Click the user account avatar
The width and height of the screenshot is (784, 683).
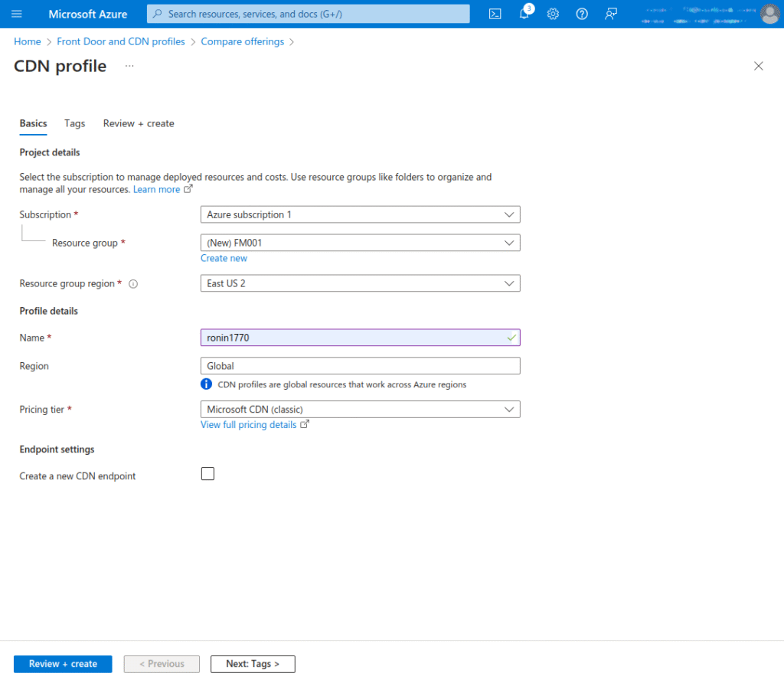pos(769,14)
